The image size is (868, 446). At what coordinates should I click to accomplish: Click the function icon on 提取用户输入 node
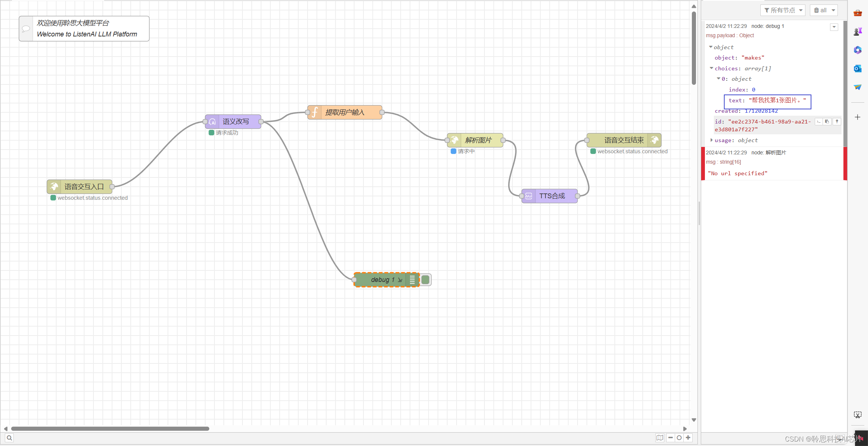click(x=315, y=112)
